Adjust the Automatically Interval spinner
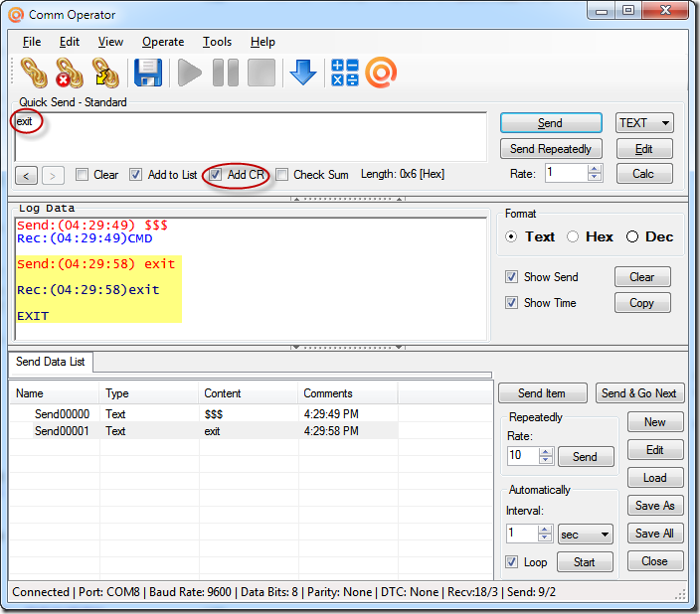Screen dimensions: 700x614 [545, 534]
